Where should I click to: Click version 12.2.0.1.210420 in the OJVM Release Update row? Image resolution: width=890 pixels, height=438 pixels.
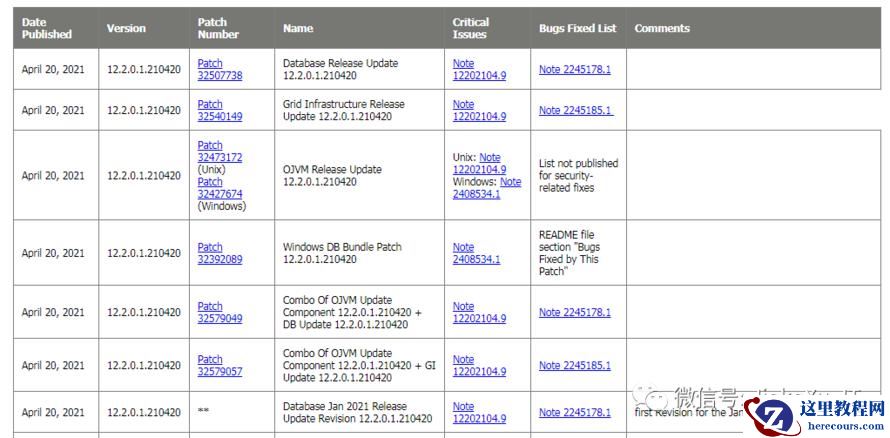point(144,175)
